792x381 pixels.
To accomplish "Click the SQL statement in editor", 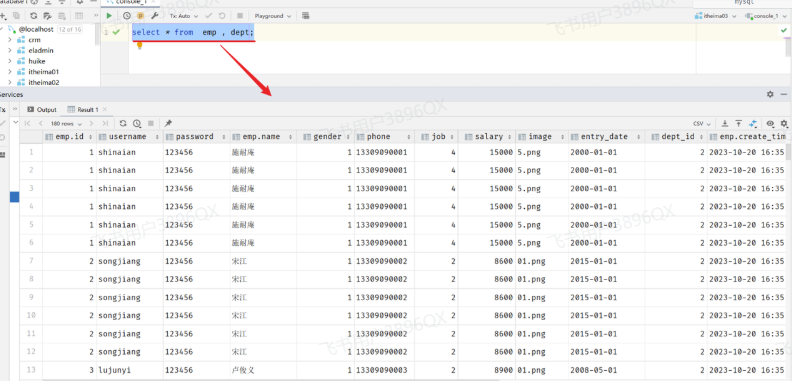I will point(192,32).
